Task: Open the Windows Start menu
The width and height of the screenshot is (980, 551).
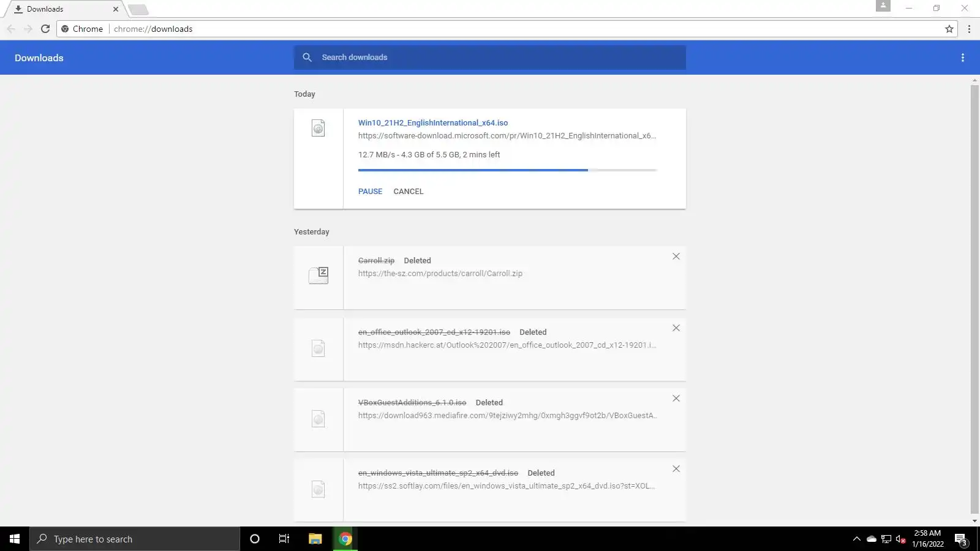Action: [15, 539]
